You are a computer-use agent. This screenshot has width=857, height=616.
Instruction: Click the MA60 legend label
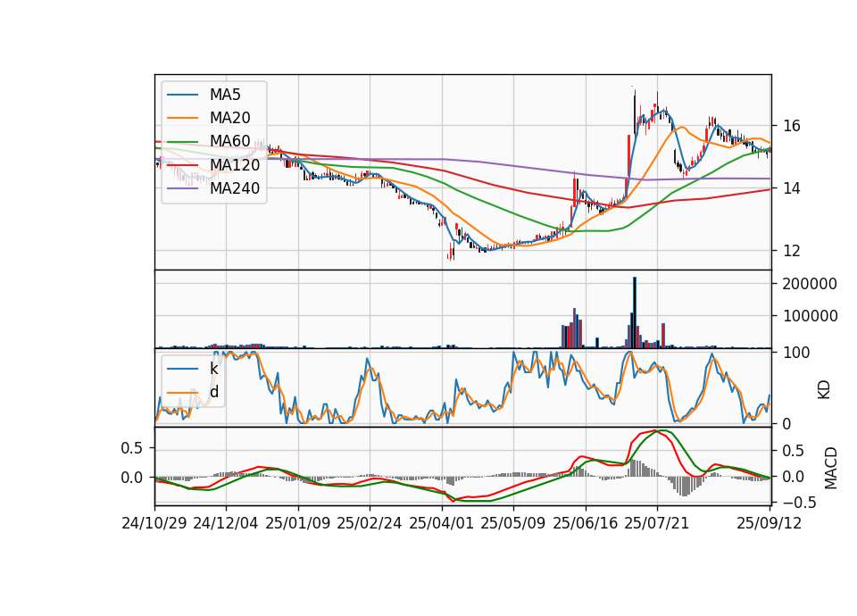point(229,142)
